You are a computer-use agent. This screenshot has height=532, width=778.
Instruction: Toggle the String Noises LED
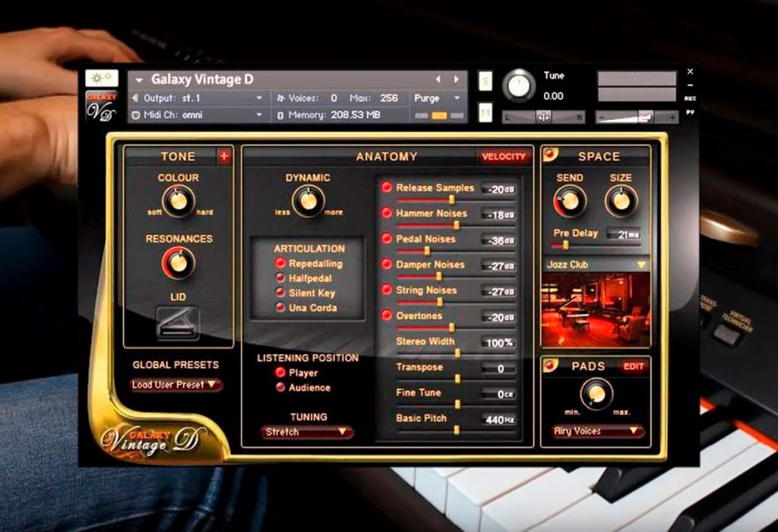[387, 290]
